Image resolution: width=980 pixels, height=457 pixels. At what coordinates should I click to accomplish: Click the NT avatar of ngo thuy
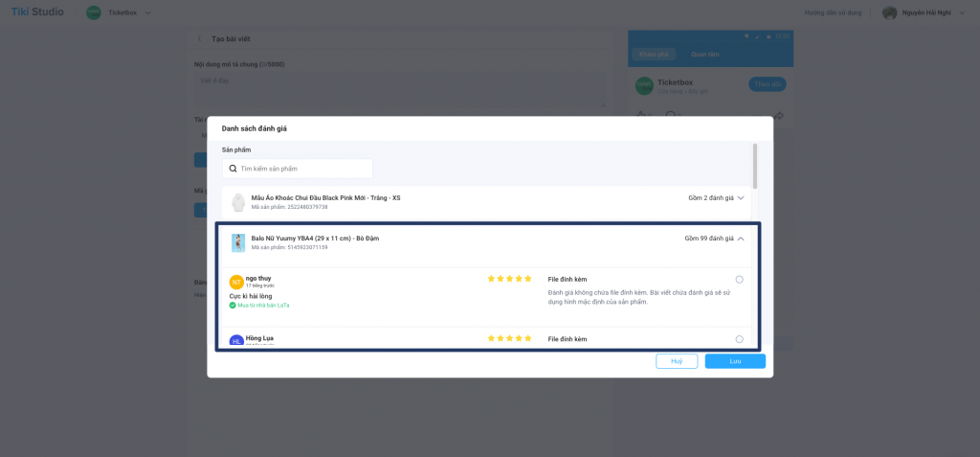coord(236,283)
